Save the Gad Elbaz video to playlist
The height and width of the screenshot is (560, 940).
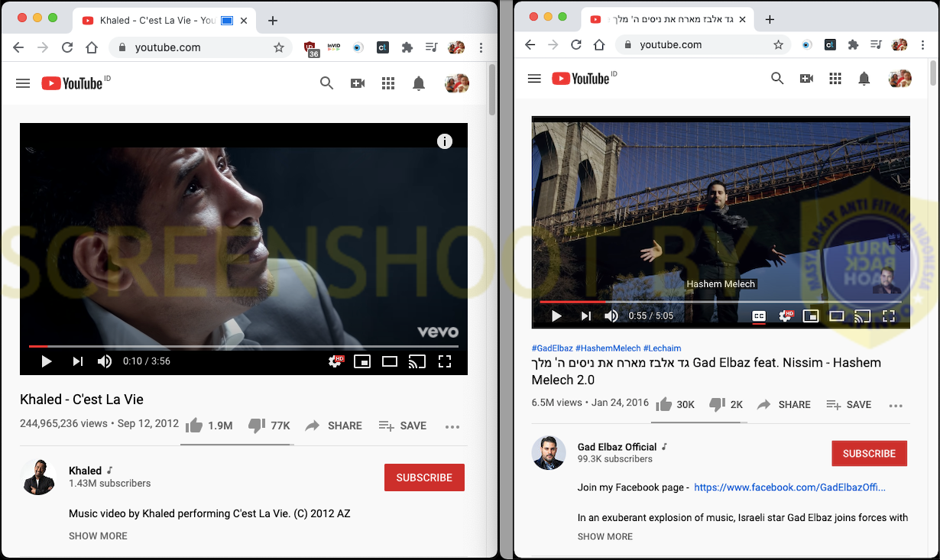tap(848, 404)
